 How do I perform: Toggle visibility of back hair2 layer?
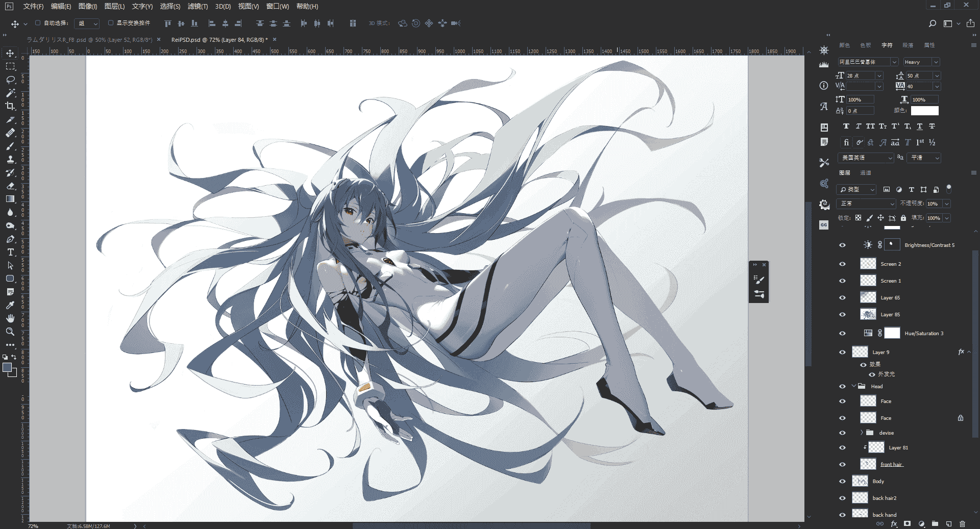pyautogui.click(x=842, y=498)
